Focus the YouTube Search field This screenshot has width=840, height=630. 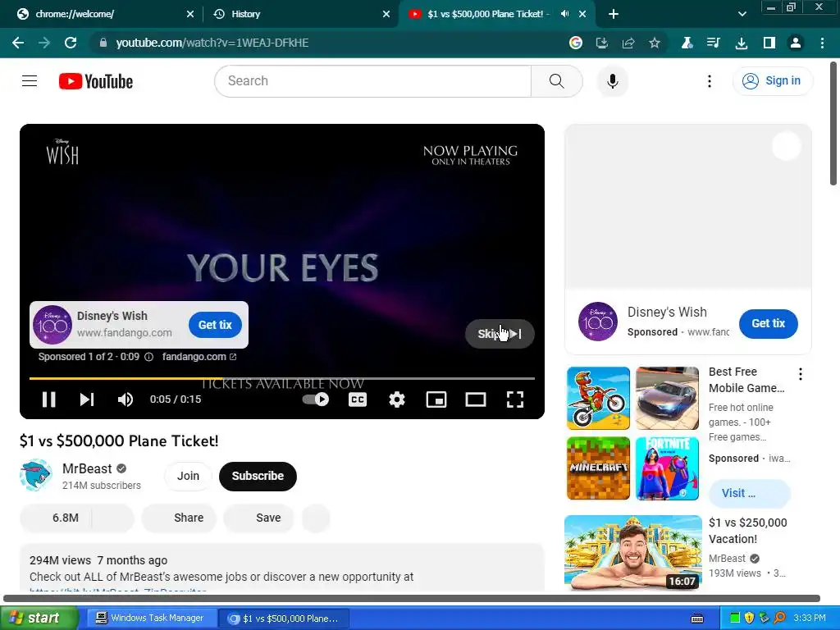(x=373, y=81)
